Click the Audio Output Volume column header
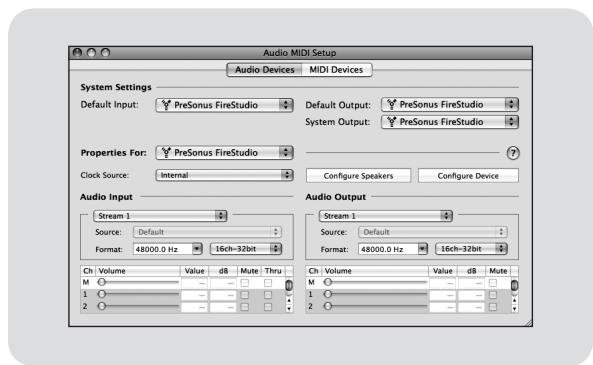593x365 pixels. coord(375,271)
